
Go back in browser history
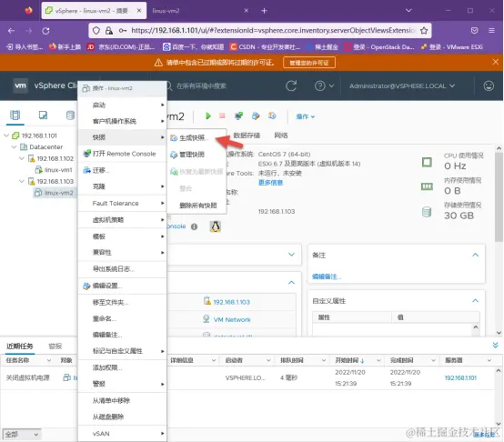coord(11,31)
